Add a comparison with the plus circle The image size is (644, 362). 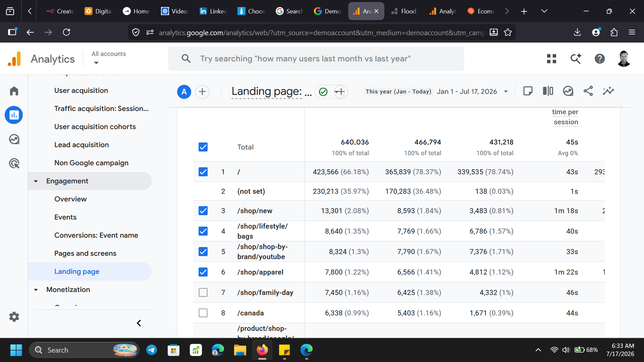pyautogui.click(x=202, y=92)
